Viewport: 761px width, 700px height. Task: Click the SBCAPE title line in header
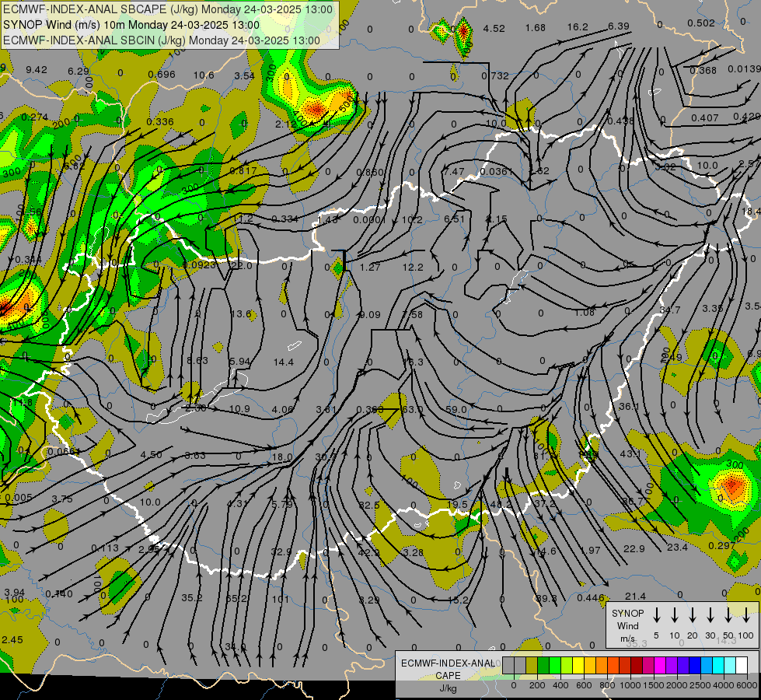(x=168, y=9)
